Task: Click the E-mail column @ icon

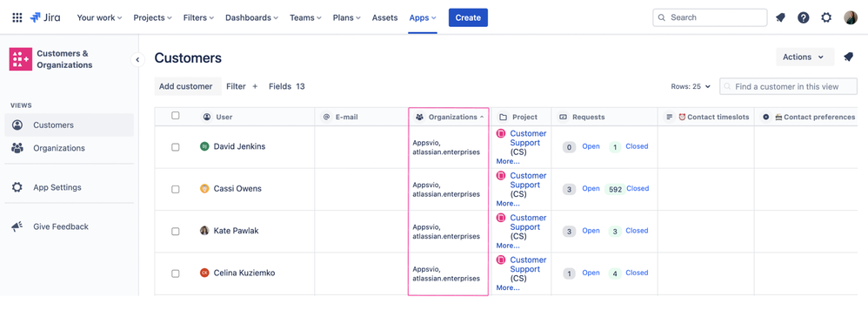Action: pos(327,117)
